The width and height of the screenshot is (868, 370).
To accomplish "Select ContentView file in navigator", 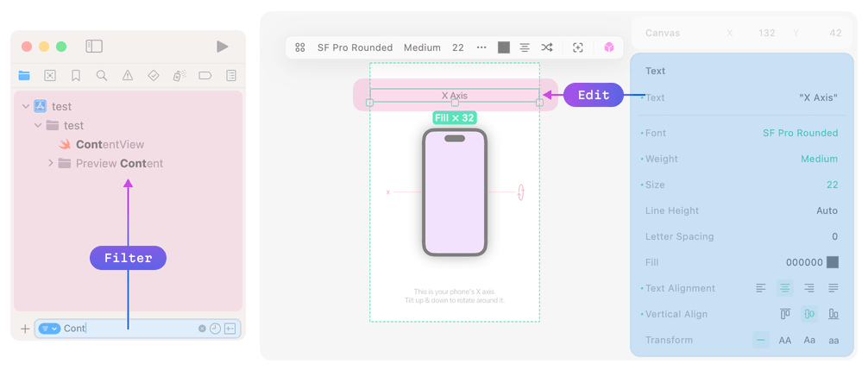I will tap(110, 144).
